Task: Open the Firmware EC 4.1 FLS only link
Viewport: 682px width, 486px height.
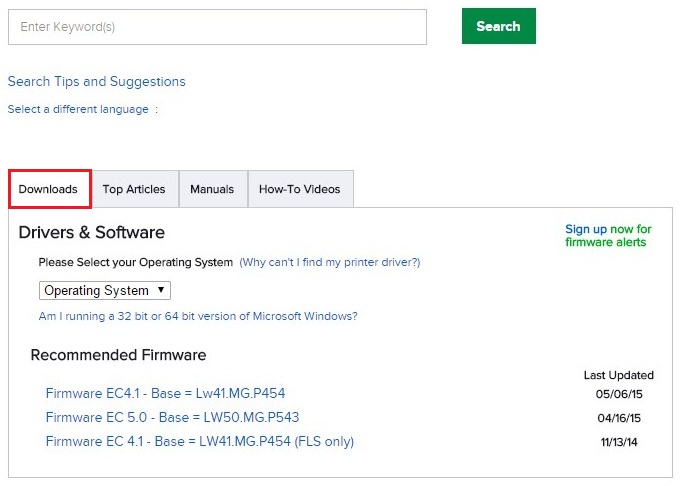Action: [200, 441]
